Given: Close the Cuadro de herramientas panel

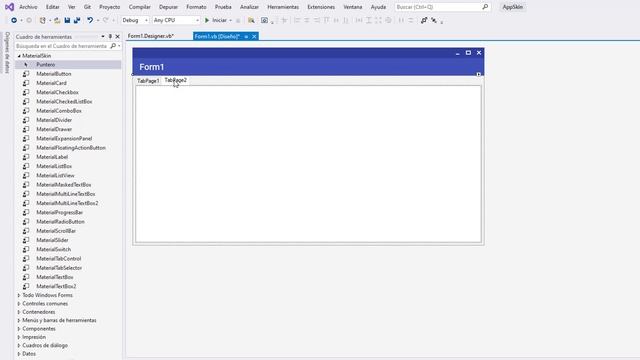Looking at the screenshot, I should 118,37.
